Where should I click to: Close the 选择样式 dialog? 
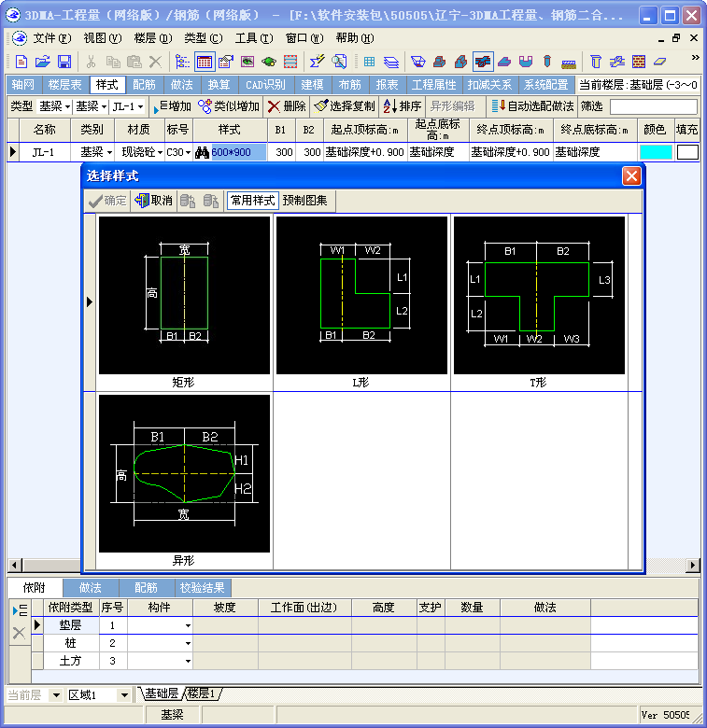point(631,176)
